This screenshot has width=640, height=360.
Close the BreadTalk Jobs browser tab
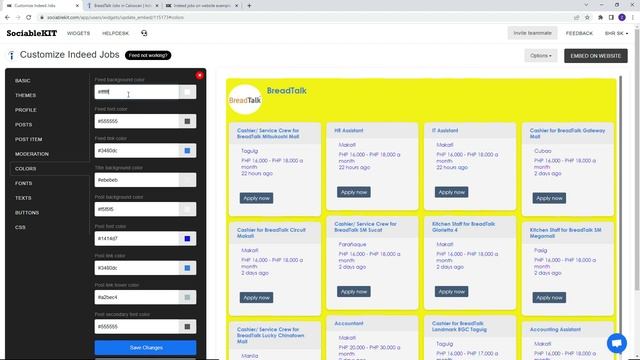(157, 6)
